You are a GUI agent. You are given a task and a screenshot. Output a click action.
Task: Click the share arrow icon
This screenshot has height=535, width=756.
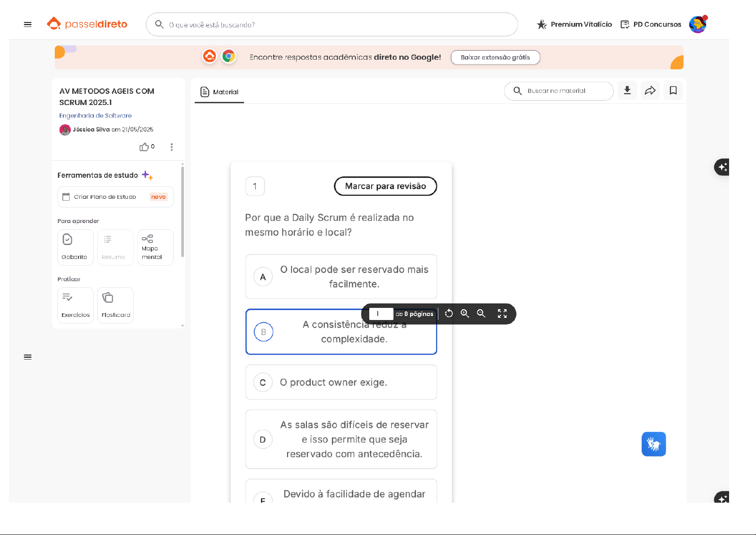tap(650, 91)
